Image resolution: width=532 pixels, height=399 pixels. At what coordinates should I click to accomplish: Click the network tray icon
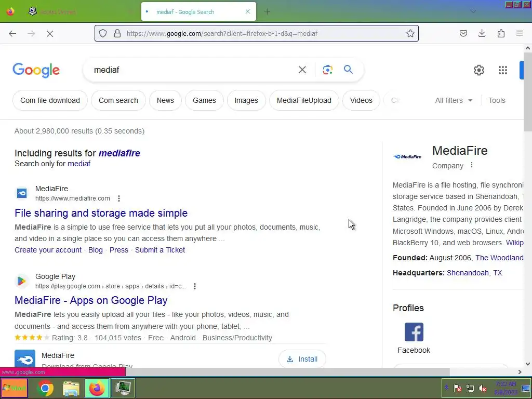click(470, 388)
